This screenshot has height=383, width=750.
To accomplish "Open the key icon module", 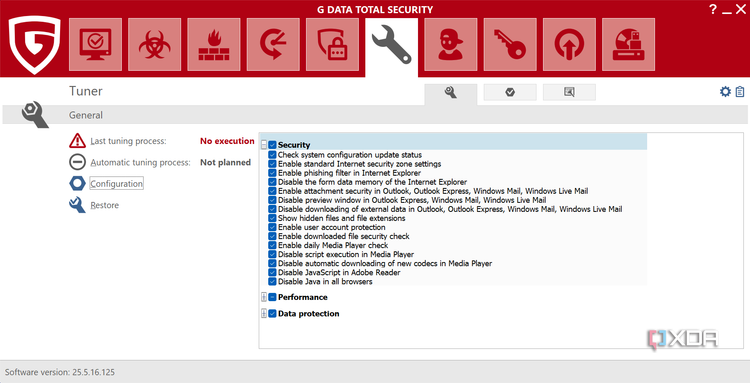I will [x=510, y=44].
